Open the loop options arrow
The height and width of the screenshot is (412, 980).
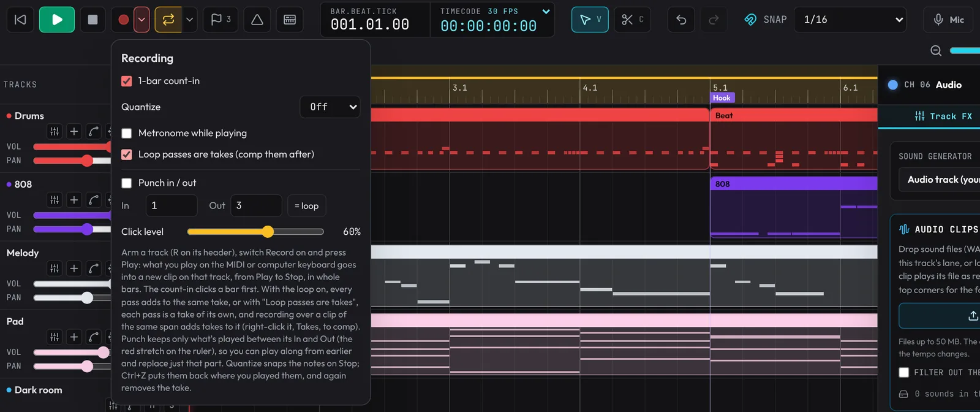pos(189,20)
